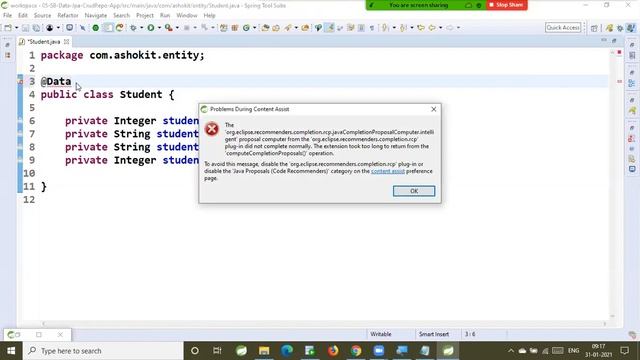Click the green Boot Dashboard toolbar icon
Image resolution: width=640 pixels, height=360 pixels.
[x=96, y=28]
